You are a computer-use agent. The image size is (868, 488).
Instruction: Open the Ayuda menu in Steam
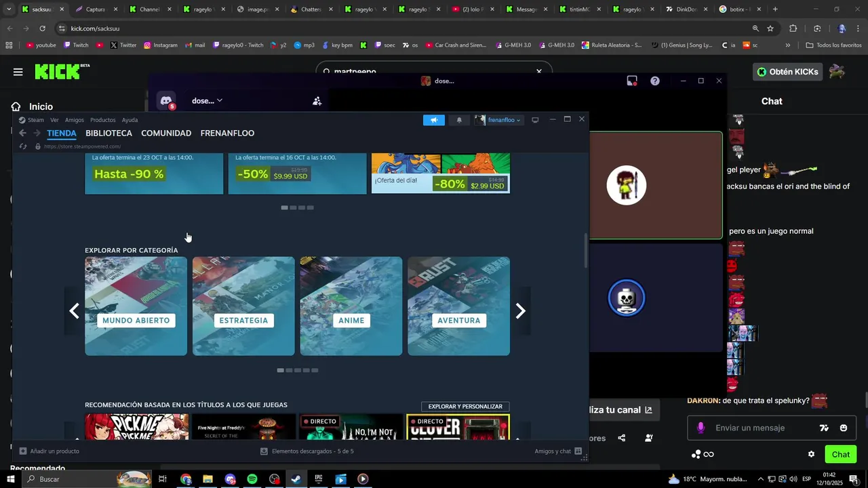pyautogui.click(x=130, y=120)
